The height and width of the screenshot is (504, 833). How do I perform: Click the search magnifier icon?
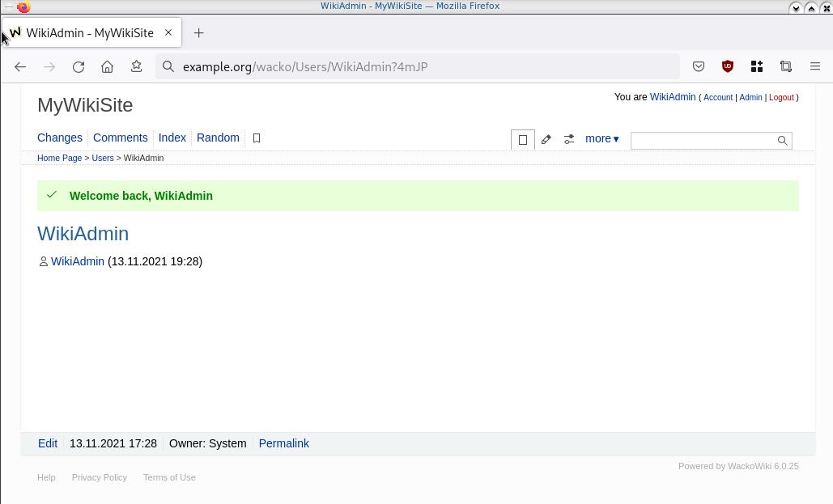tap(782, 141)
